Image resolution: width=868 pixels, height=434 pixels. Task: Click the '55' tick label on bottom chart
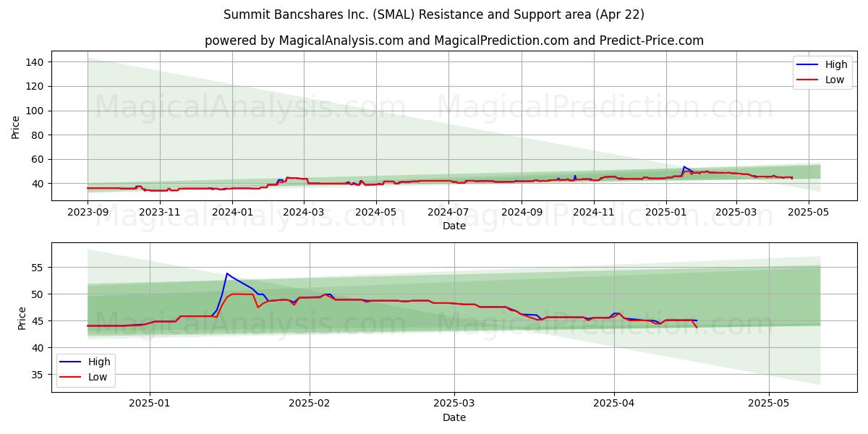pos(39,268)
